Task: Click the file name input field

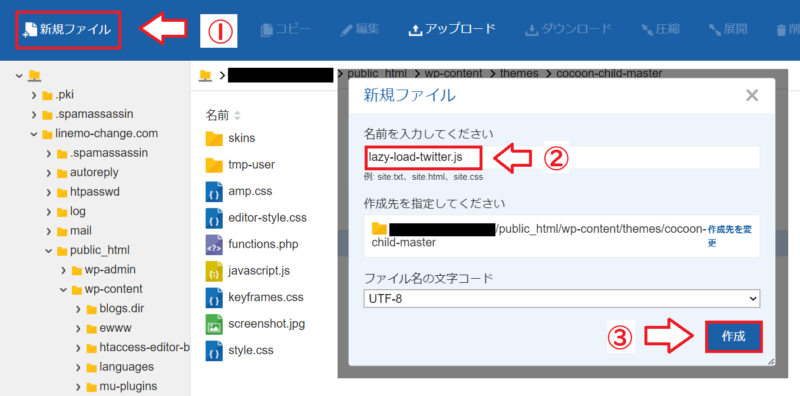Action: 562,158
